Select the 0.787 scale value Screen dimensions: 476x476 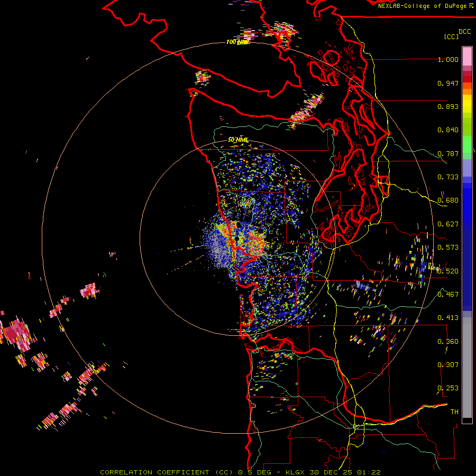(x=448, y=153)
